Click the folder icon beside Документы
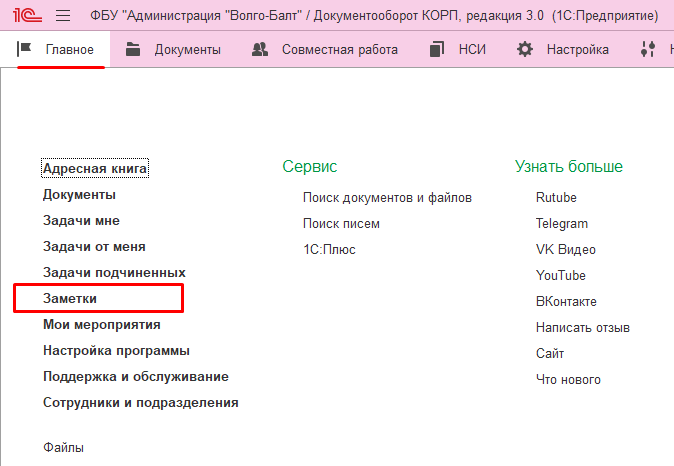The height and width of the screenshot is (466, 674). tap(133, 49)
